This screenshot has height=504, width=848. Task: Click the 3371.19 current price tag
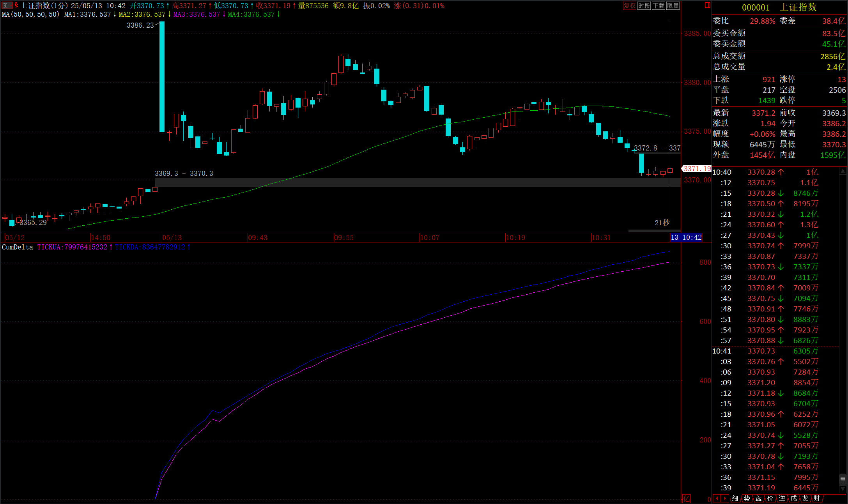click(x=697, y=169)
